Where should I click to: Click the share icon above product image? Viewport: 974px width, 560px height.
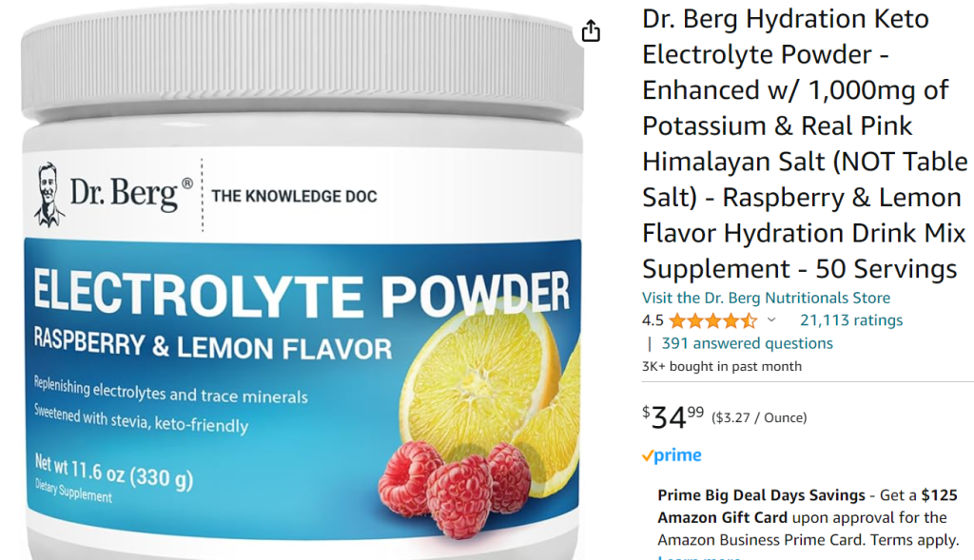click(591, 30)
